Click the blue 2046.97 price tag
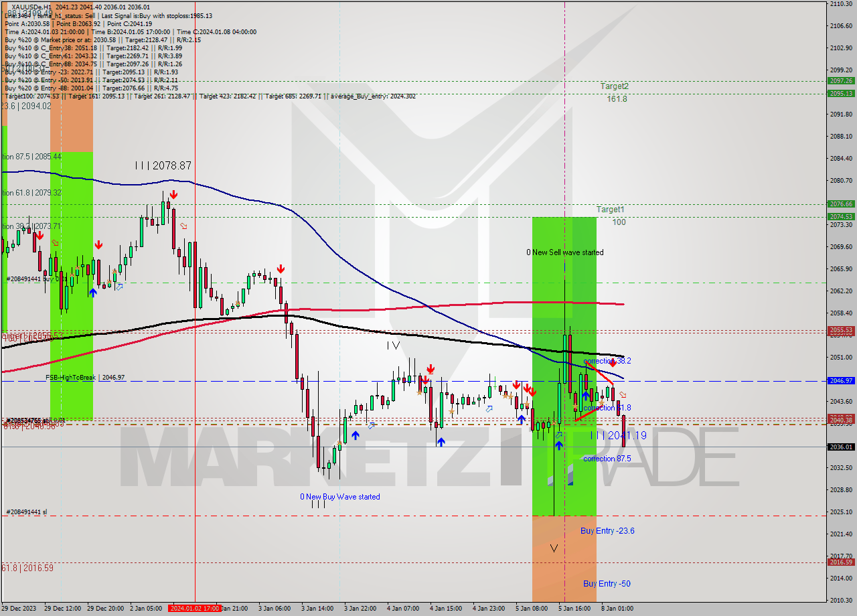The image size is (857, 616). 841,380
